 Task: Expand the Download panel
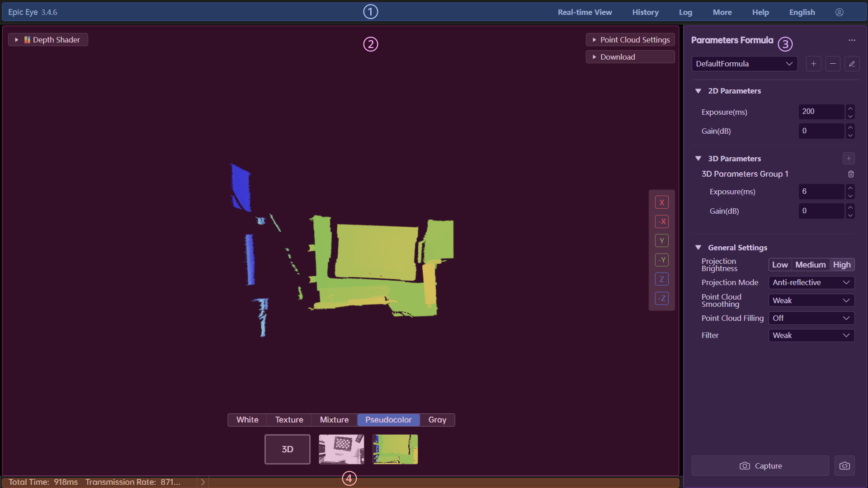(x=630, y=56)
